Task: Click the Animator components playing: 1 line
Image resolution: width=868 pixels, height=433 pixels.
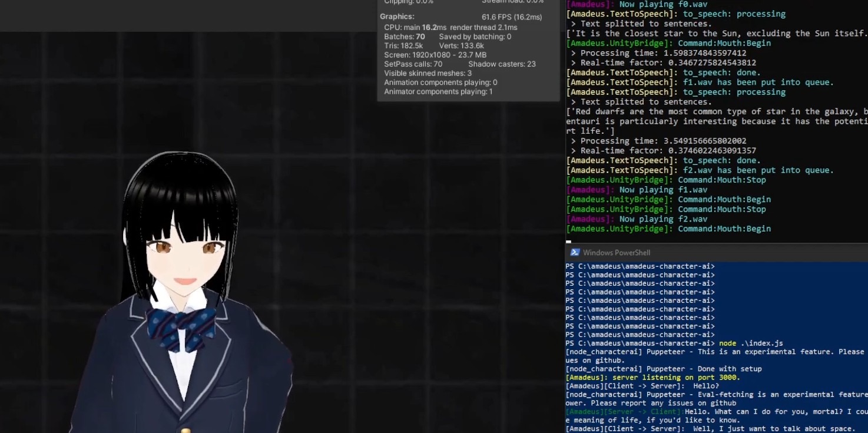Action: pyautogui.click(x=438, y=92)
